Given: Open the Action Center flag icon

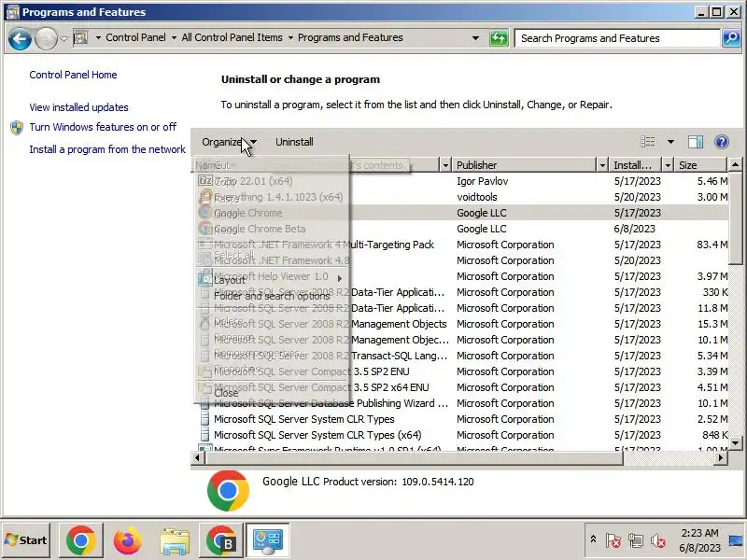Looking at the screenshot, I should click(613, 540).
